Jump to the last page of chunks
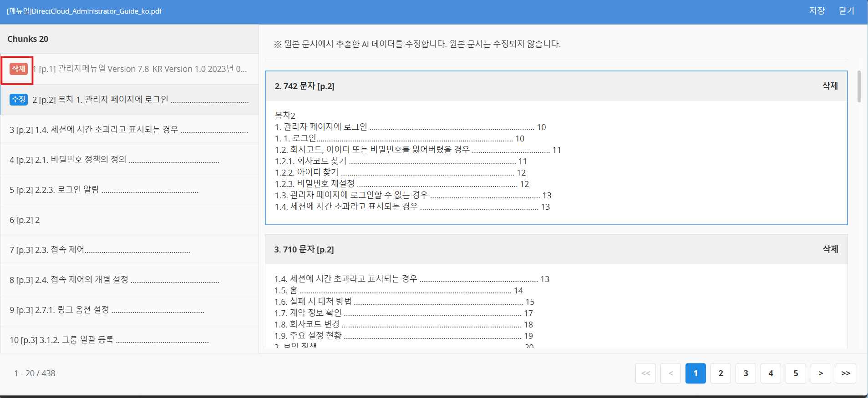Image resolution: width=868 pixels, height=398 pixels. [x=845, y=373]
